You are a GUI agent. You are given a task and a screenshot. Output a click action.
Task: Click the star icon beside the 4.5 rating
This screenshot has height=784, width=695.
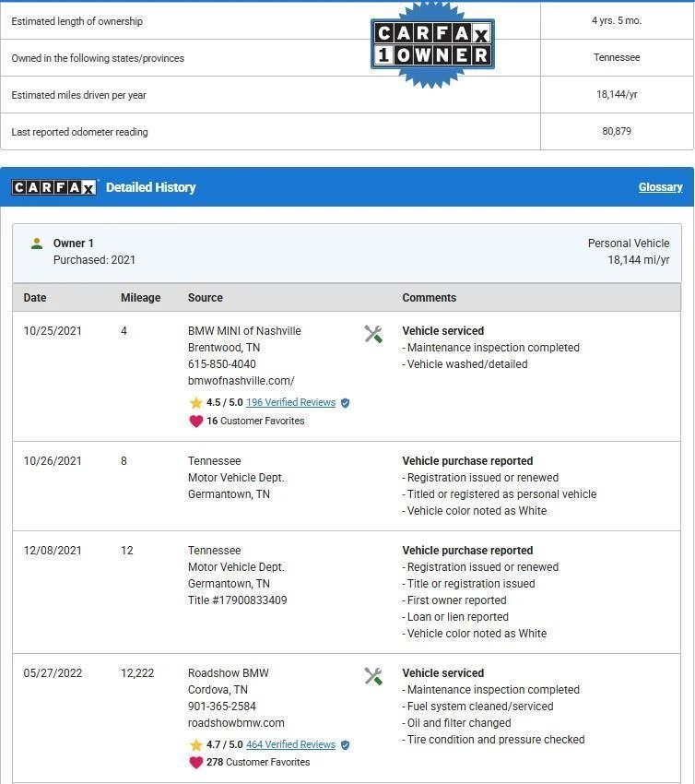195,403
